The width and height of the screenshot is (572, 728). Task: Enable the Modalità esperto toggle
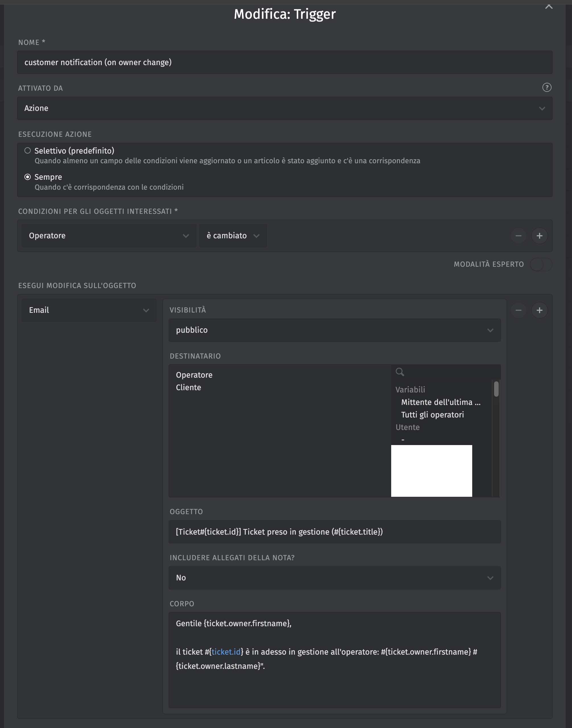(540, 264)
